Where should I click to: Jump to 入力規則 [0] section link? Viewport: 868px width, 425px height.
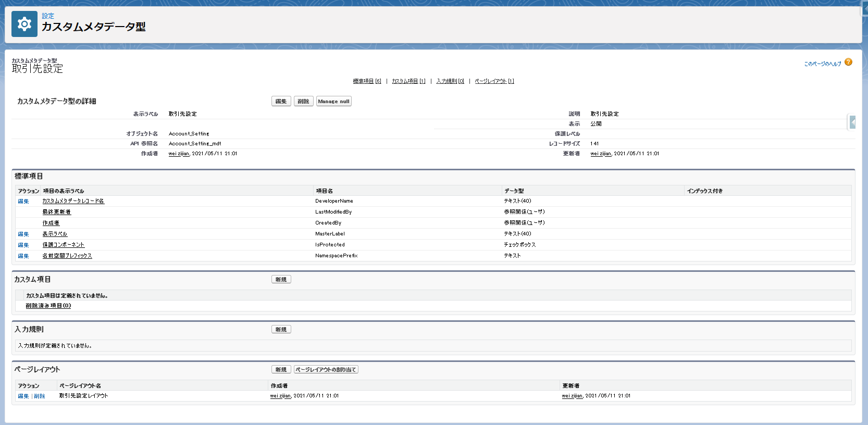click(x=450, y=81)
